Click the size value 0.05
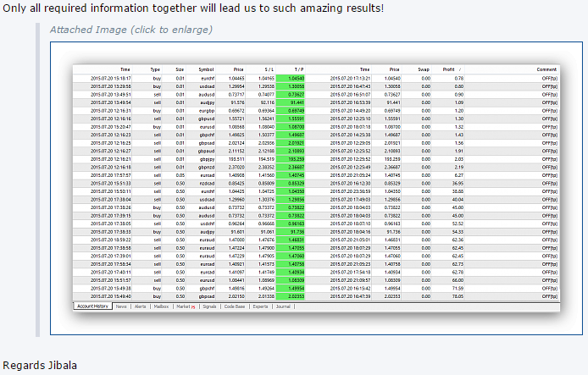This screenshot has width=588, height=375. pos(180,175)
